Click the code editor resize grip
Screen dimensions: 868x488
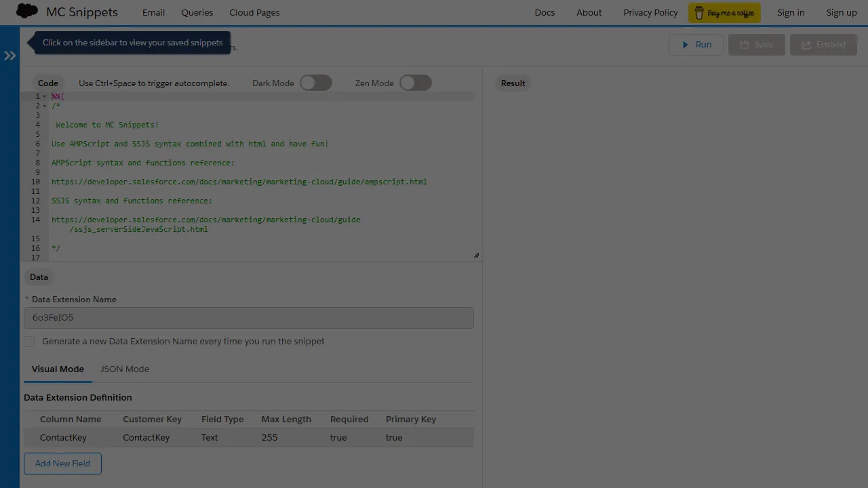[475, 254]
